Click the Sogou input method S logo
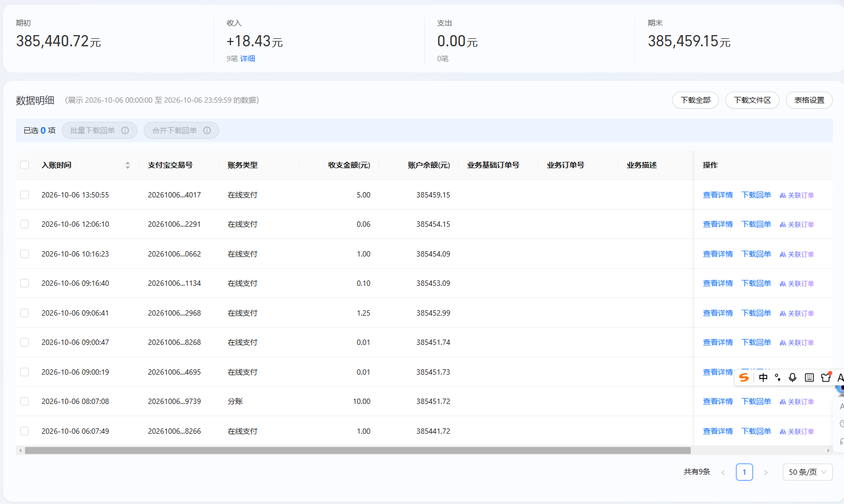 [744, 377]
